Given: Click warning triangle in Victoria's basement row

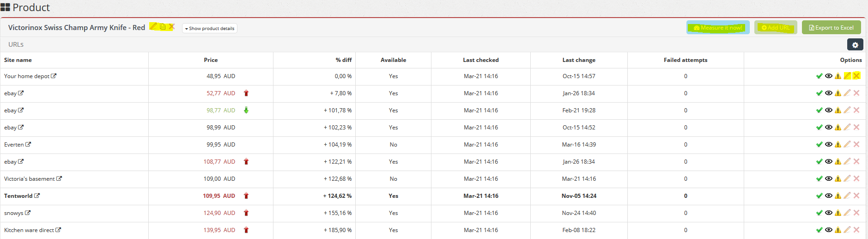Looking at the screenshot, I should click(838, 178).
